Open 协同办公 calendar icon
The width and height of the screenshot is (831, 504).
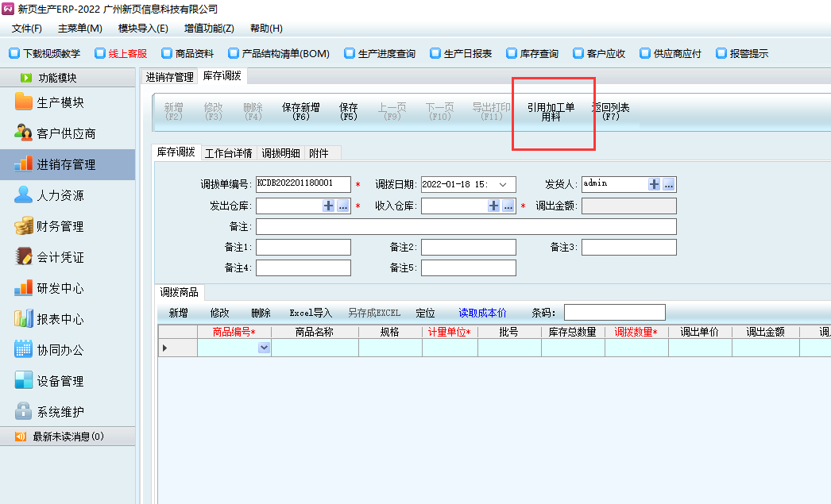click(24, 350)
